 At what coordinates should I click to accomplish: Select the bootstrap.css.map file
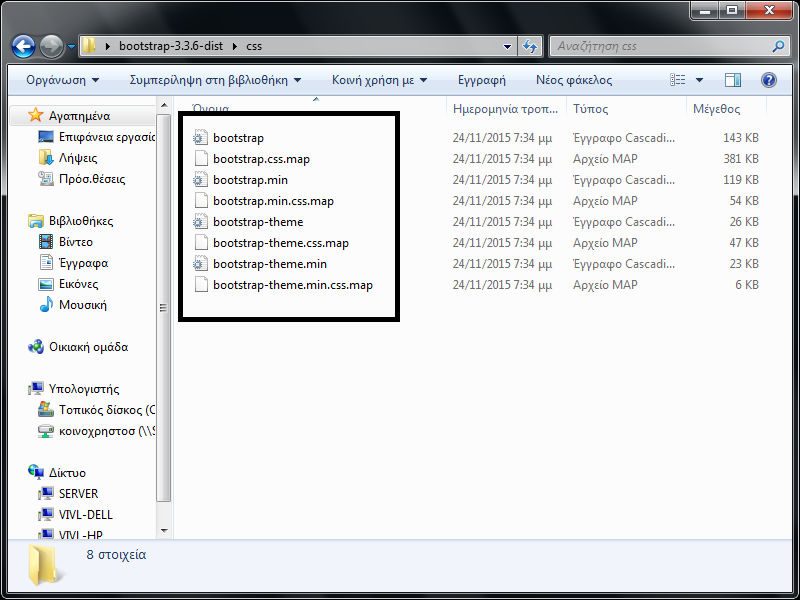tap(261, 159)
